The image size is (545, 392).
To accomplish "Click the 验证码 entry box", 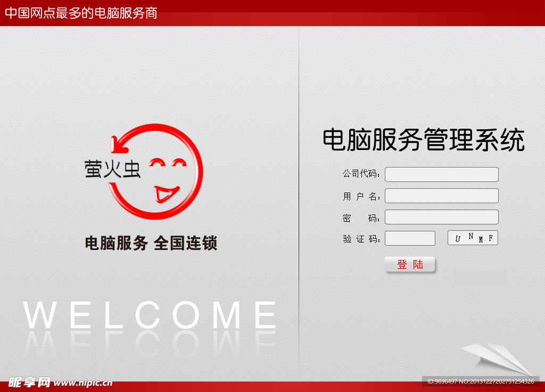I will [x=410, y=238].
